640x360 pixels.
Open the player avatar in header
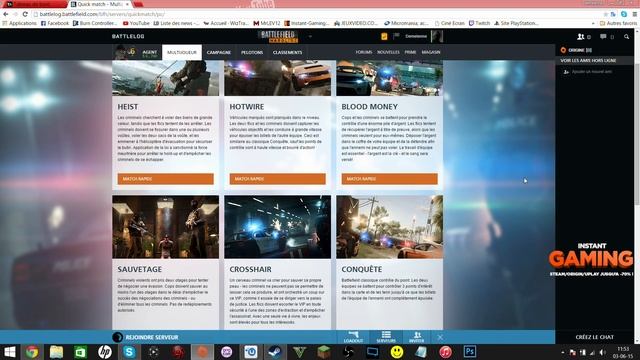[437, 36]
